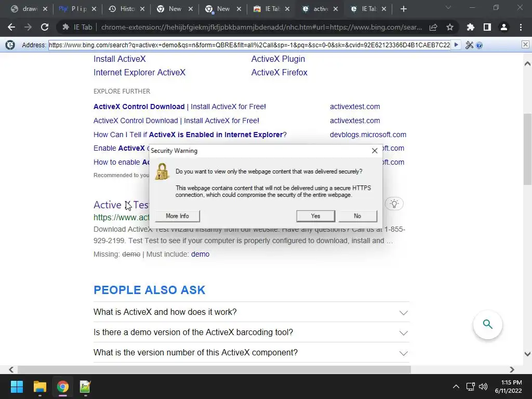
Task: Open a new browser tab with plus
Action: coord(403,9)
